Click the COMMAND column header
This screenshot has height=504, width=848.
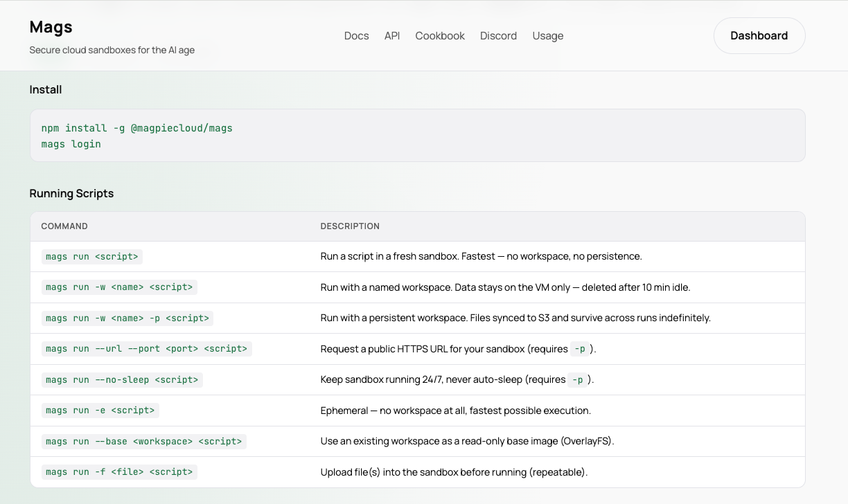tap(64, 226)
